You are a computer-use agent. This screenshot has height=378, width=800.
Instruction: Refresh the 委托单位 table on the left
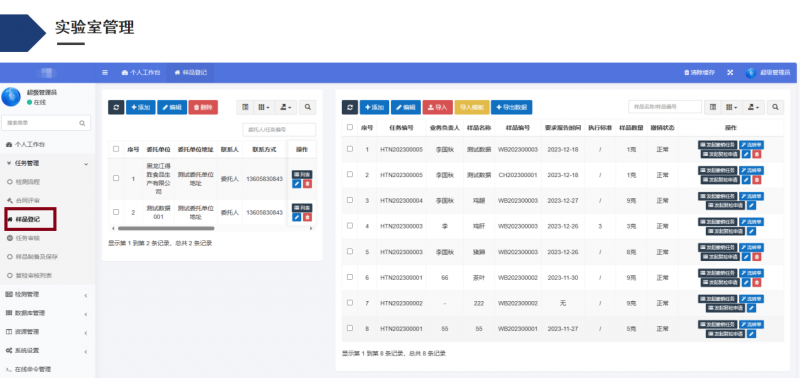click(116, 107)
